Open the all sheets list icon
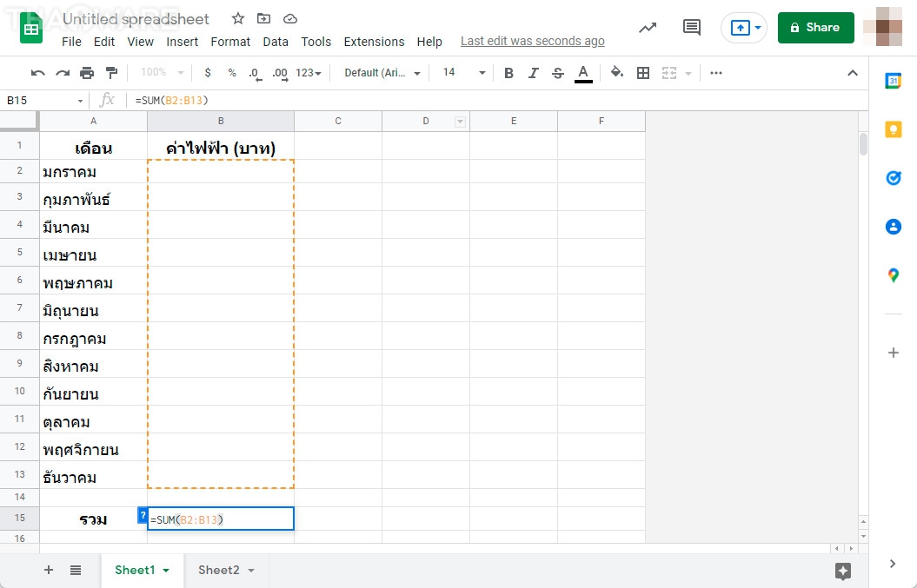917x588 pixels. pyautogui.click(x=76, y=570)
